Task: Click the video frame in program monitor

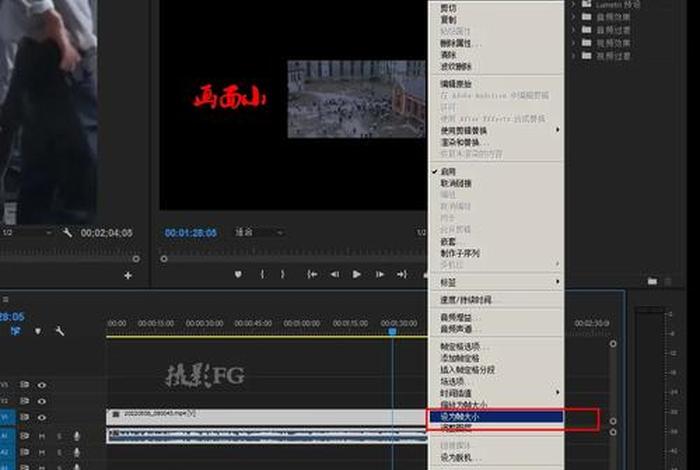Action: [356, 99]
